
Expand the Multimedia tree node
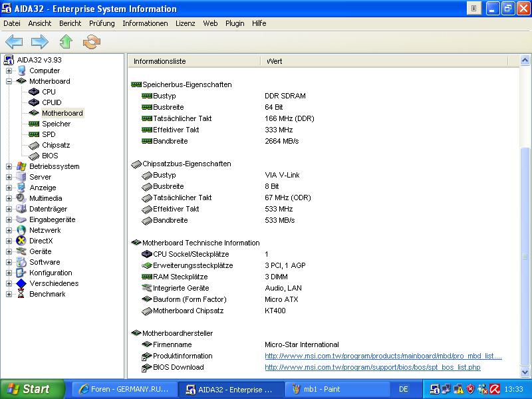pos(9,198)
